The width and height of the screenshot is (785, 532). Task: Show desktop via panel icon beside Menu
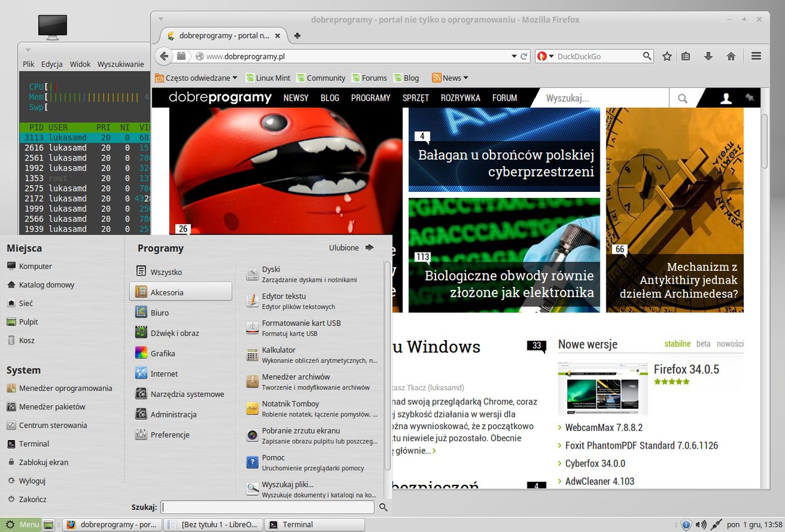tap(48, 525)
